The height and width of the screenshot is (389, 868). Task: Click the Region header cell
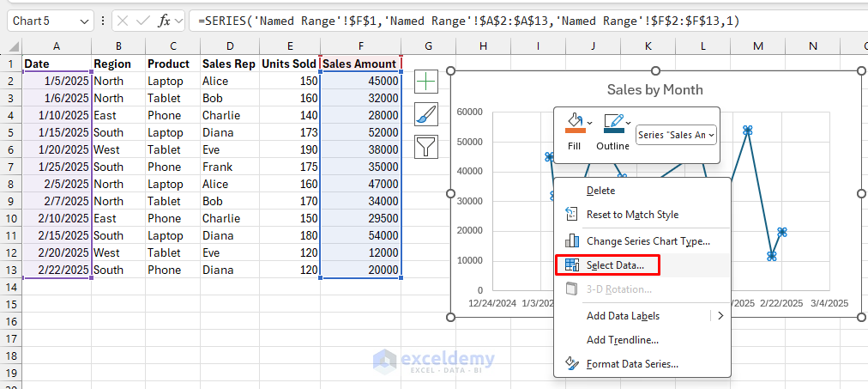[118, 64]
